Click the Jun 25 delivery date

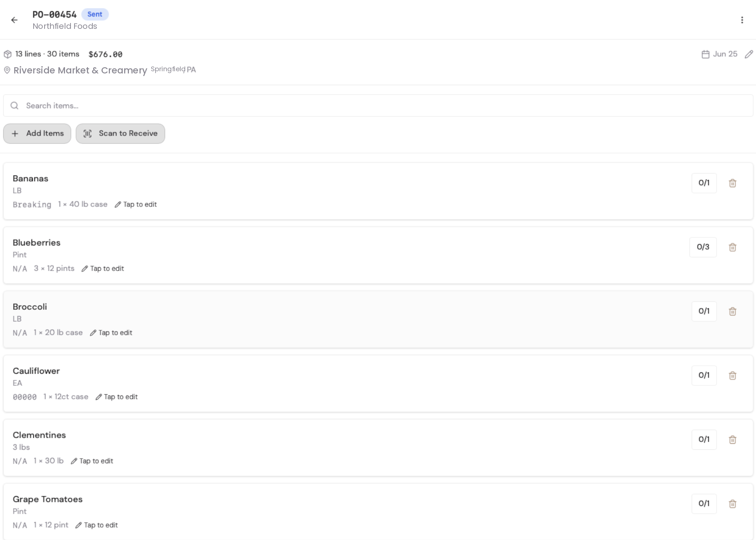tap(719, 54)
